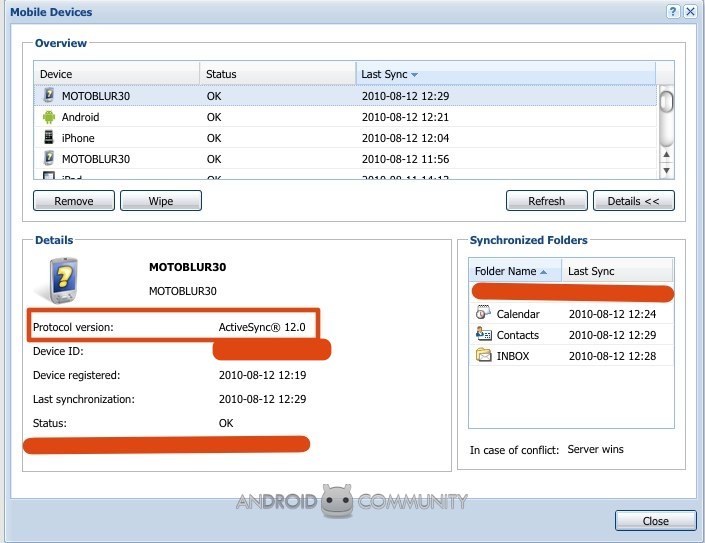Click the first MOTOBLUR30 device icon
This screenshot has height=543, width=705.
tap(48, 96)
